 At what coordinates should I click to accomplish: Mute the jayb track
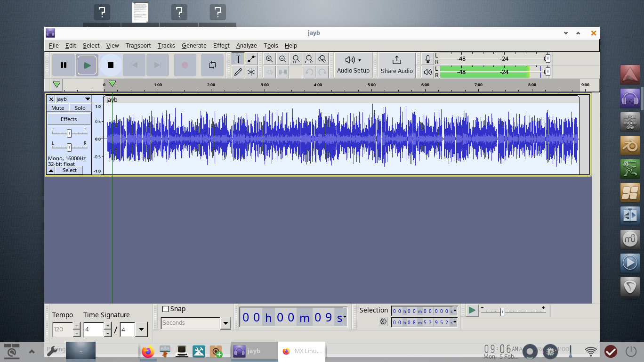[58, 108]
